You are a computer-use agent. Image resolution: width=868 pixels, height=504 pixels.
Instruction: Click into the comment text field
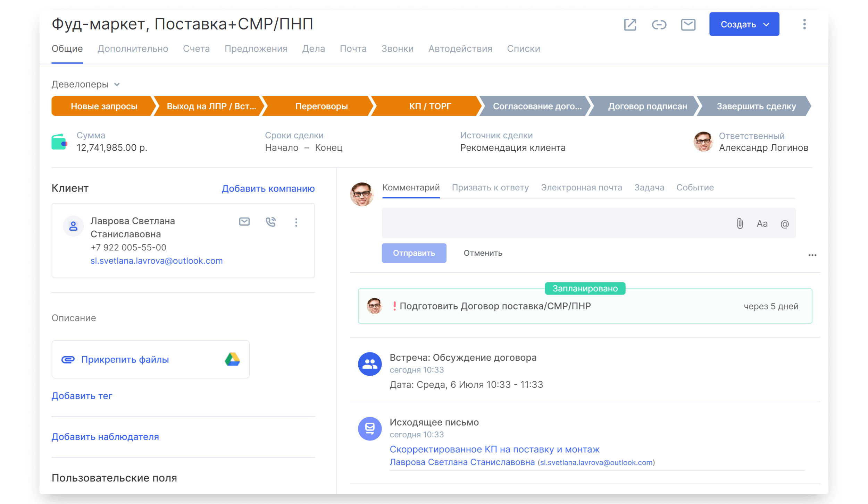coord(556,223)
